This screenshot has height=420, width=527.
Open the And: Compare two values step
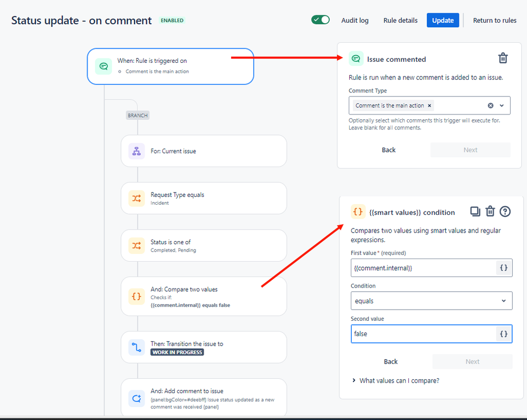204,296
